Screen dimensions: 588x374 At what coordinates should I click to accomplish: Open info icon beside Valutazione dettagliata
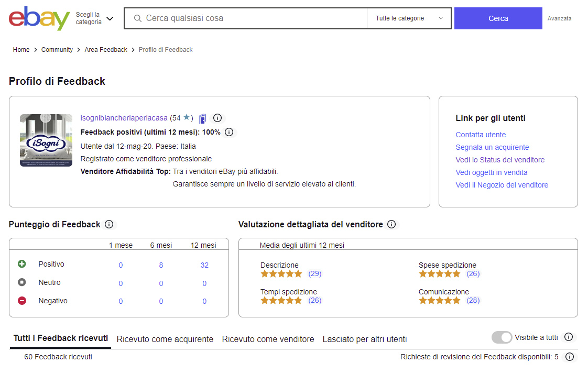click(391, 224)
